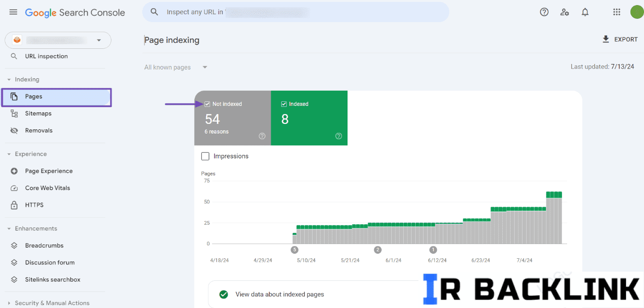The width and height of the screenshot is (644, 308).
Task: Click View data about indexed pages
Action: pyautogui.click(x=279, y=294)
